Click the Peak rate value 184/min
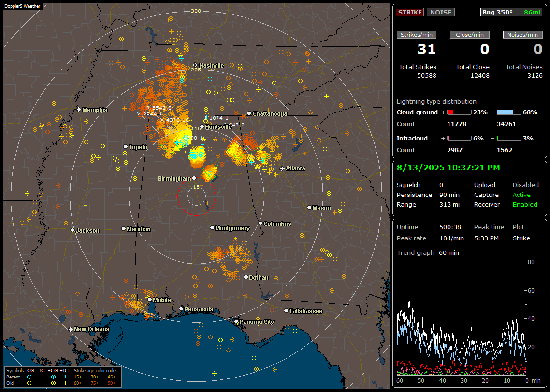 451,238
